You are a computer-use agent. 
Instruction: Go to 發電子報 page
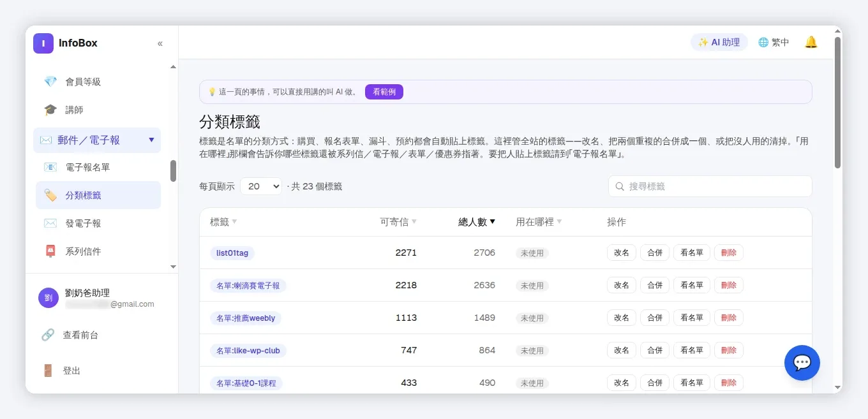[x=98, y=223]
